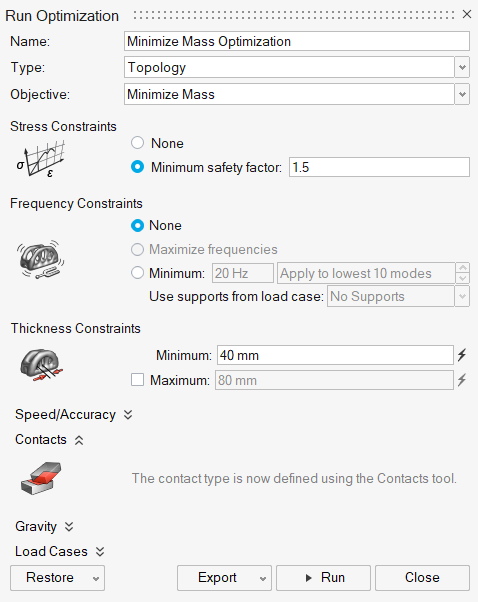Screen dimensions: 478x602
Task: Expand the Speed/Accuracy section
Action: click(74, 415)
